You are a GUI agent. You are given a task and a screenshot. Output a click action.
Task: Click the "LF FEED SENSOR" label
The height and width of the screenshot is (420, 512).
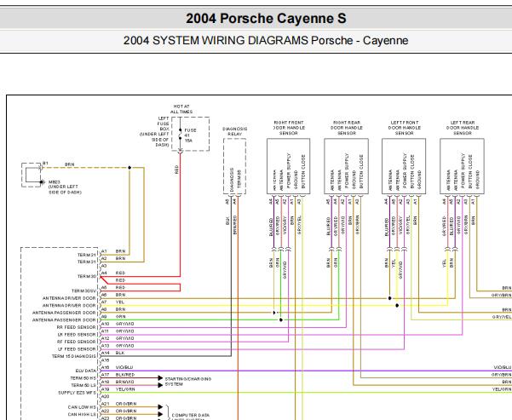(77, 348)
